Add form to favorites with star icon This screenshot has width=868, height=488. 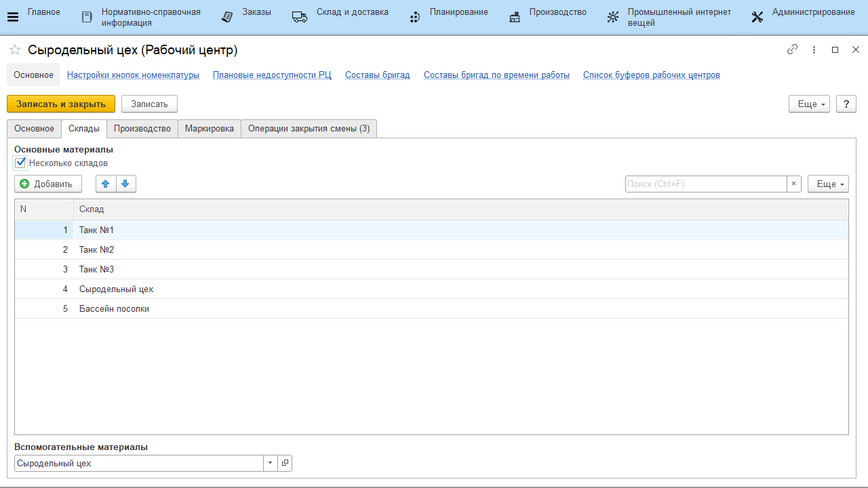(x=14, y=50)
